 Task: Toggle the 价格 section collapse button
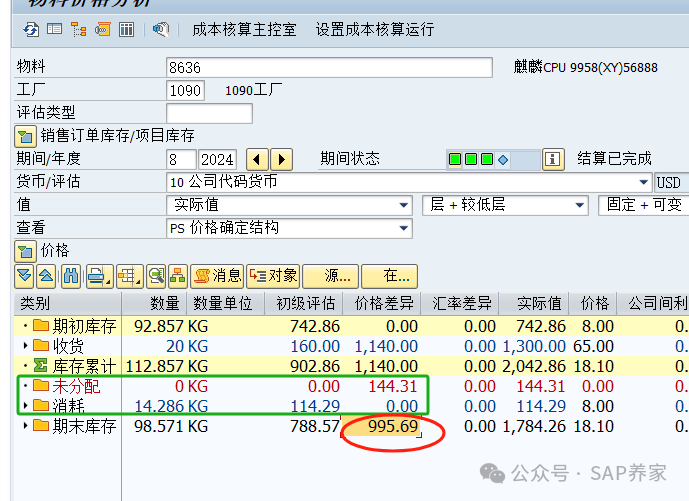point(26,250)
